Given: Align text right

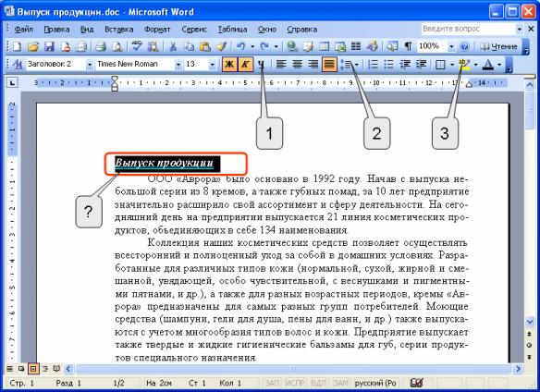Looking at the screenshot, I should coord(313,64).
